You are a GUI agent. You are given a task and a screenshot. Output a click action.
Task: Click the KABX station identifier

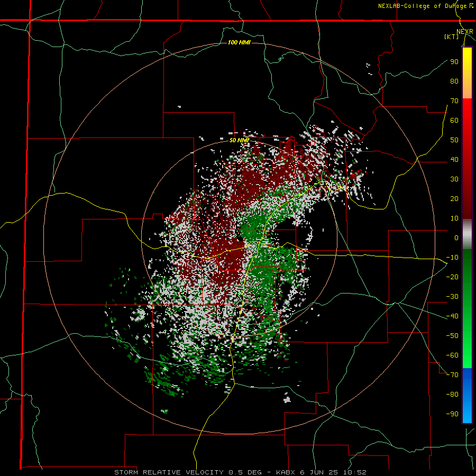[286, 472]
